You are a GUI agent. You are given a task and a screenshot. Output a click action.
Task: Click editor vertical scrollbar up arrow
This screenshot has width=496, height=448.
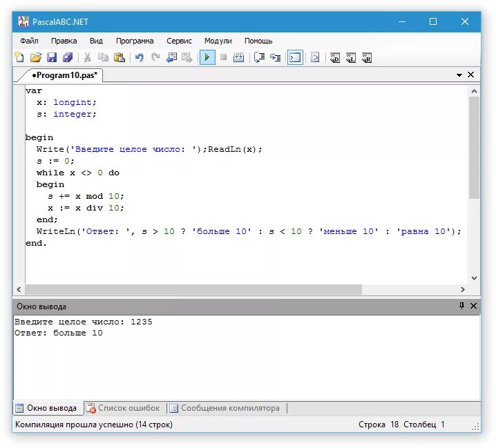pos(474,91)
